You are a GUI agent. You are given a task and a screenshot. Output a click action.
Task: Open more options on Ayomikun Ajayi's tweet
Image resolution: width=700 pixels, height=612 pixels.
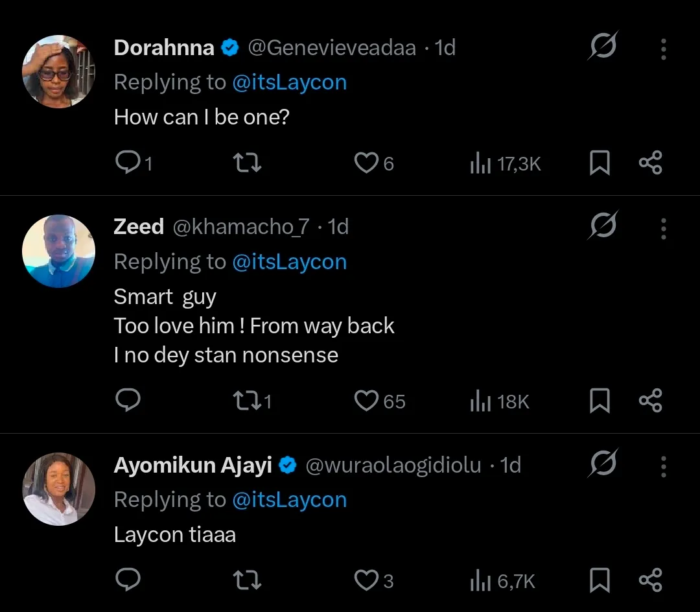[x=663, y=465]
